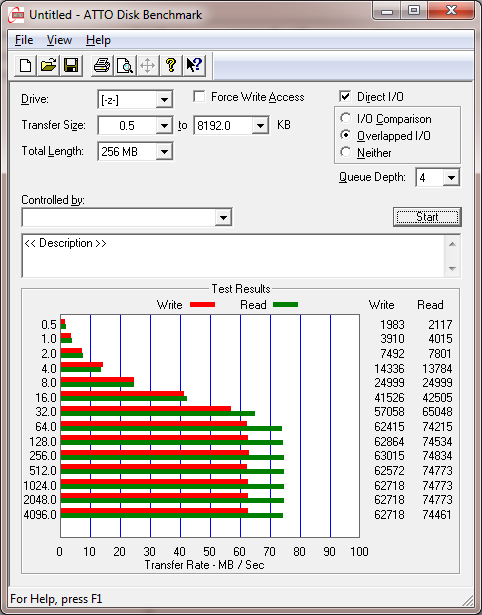Print results using the printer icon
The image size is (482, 615).
(102, 65)
